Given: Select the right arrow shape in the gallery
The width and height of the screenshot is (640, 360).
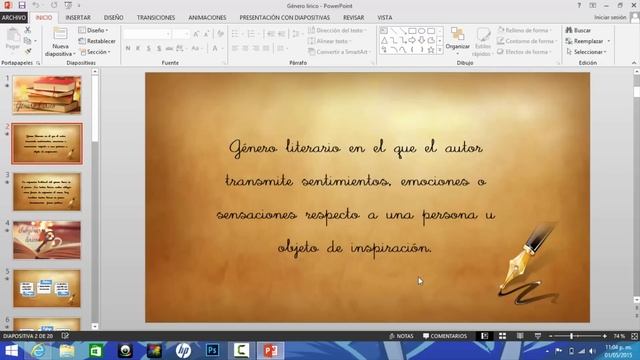Looking at the screenshot, I should click(x=412, y=40).
